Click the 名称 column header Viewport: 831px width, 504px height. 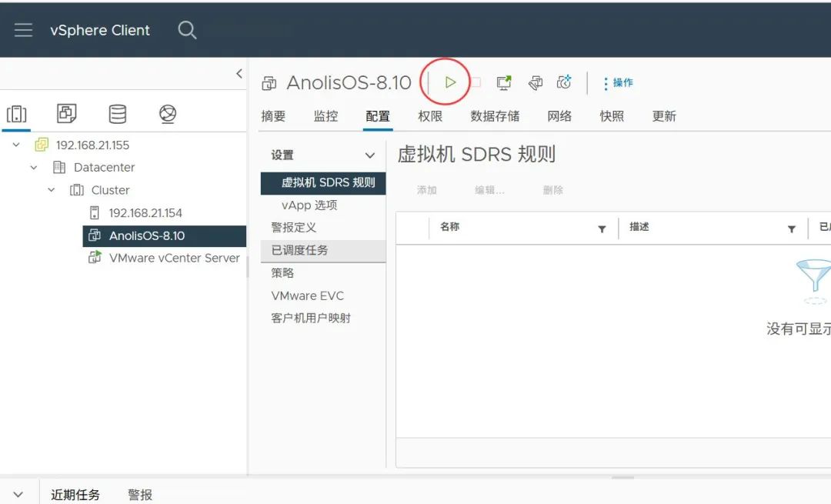click(449, 227)
